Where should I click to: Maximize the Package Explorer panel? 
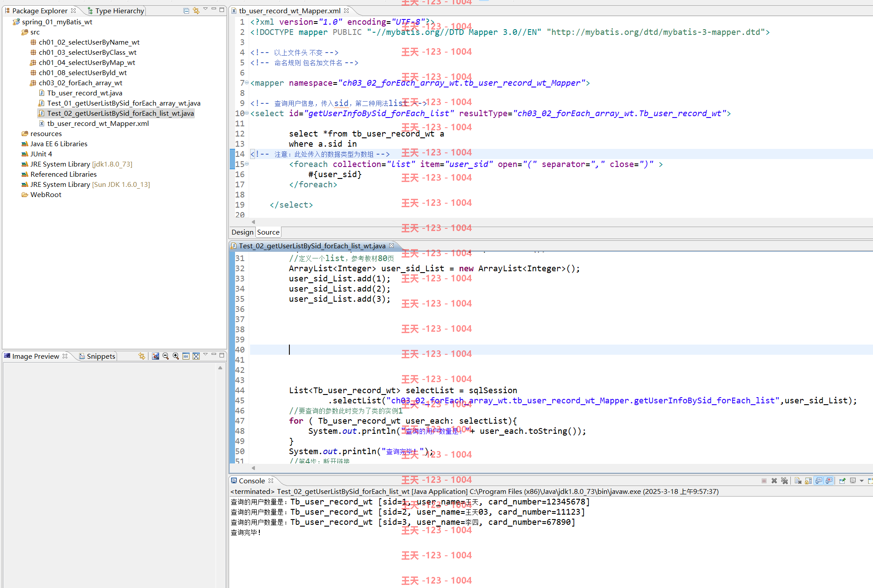222,9
